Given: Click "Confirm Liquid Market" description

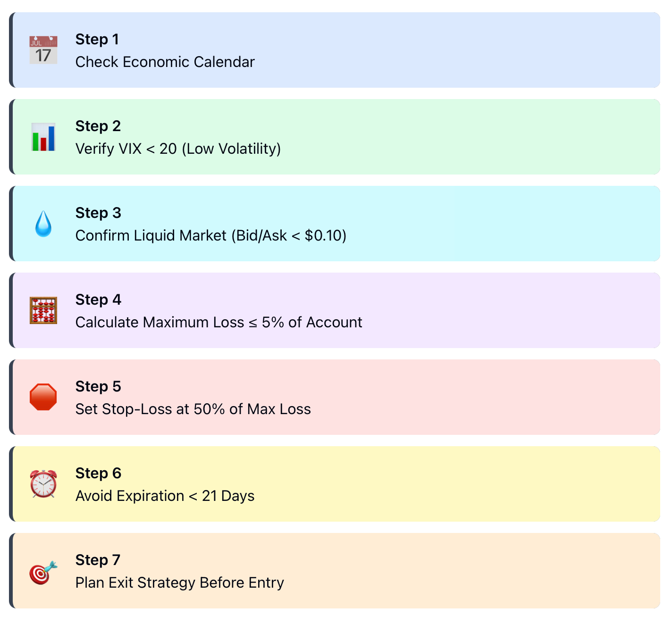Looking at the screenshot, I should pyautogui.click(x=211, y=235).
